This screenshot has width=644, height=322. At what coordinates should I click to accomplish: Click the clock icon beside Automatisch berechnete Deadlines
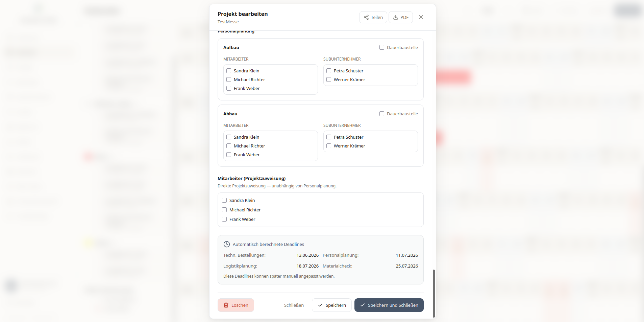(x=227, y=244)
